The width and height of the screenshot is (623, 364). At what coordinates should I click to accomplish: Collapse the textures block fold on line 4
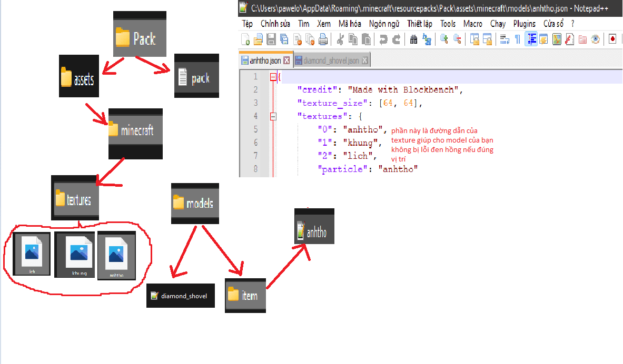pyautogui.click(x=273, y=116)
